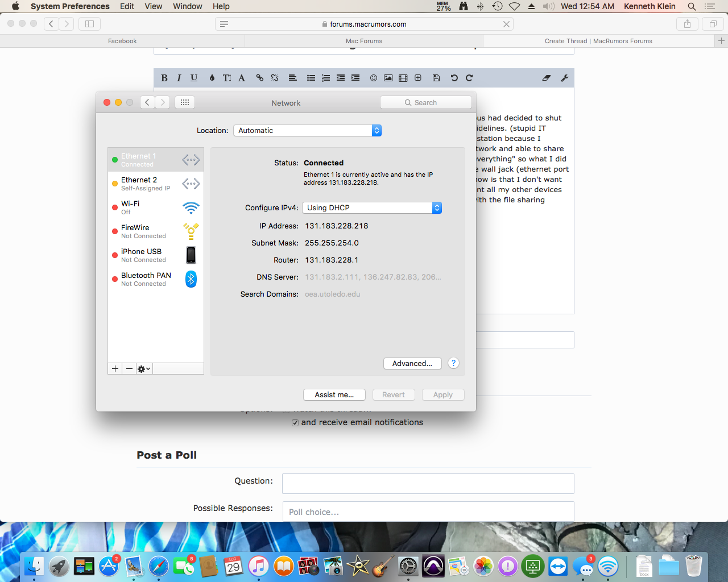Add a network service with plus
This screenshot has width=728, height=582.
[115, 369]
